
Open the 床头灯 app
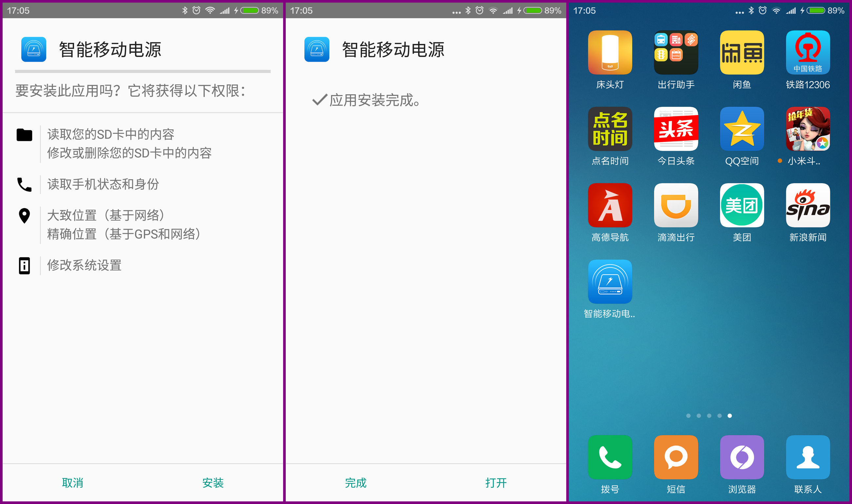pos(610,53)
